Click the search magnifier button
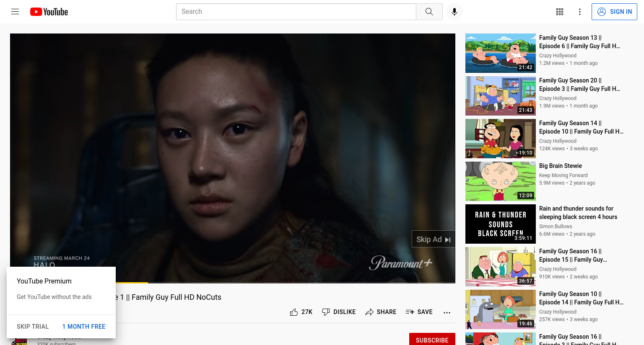The image size is (644, 345). (x=429, y=12)
